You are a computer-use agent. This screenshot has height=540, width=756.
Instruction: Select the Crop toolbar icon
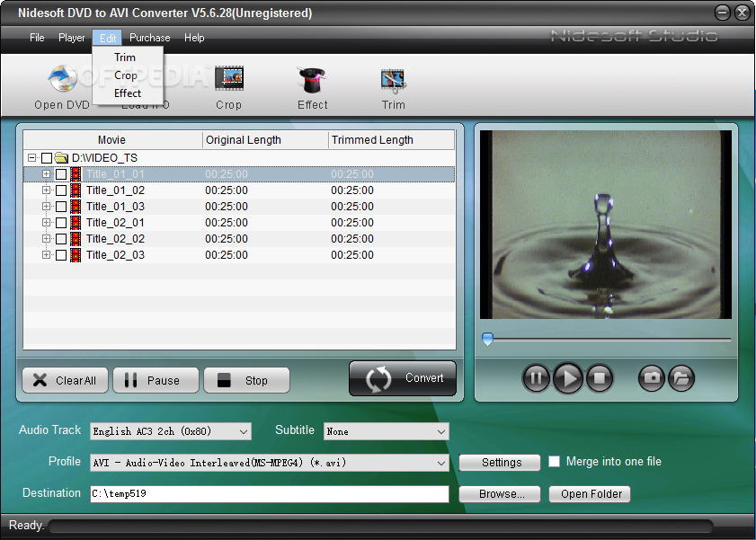click(x=229, y=78)
